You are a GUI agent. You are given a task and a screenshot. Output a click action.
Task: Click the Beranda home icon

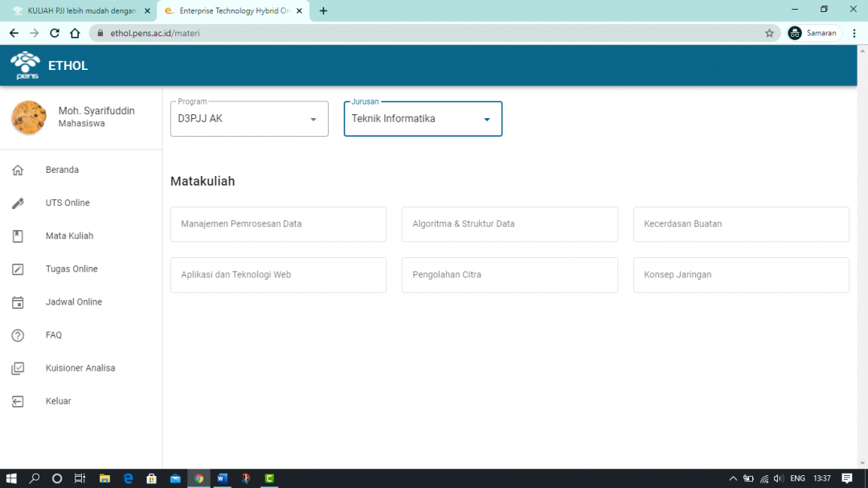[x=18, y=170]
